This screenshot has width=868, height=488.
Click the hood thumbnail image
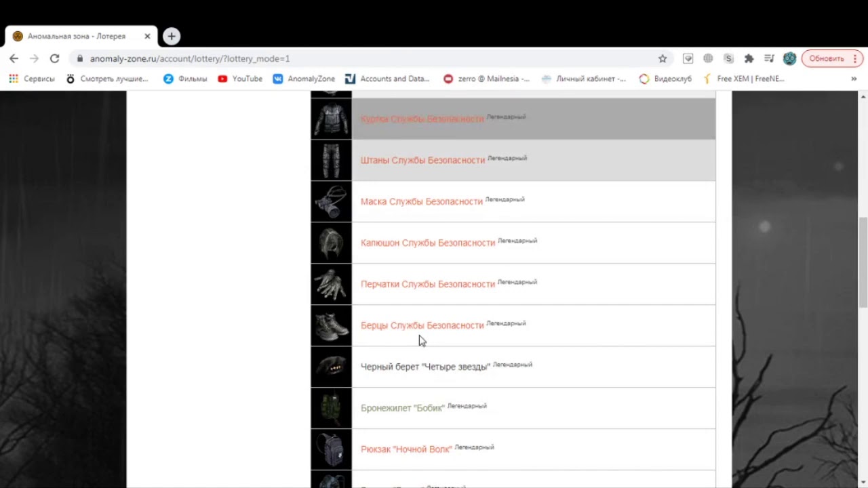pos(331,243)
